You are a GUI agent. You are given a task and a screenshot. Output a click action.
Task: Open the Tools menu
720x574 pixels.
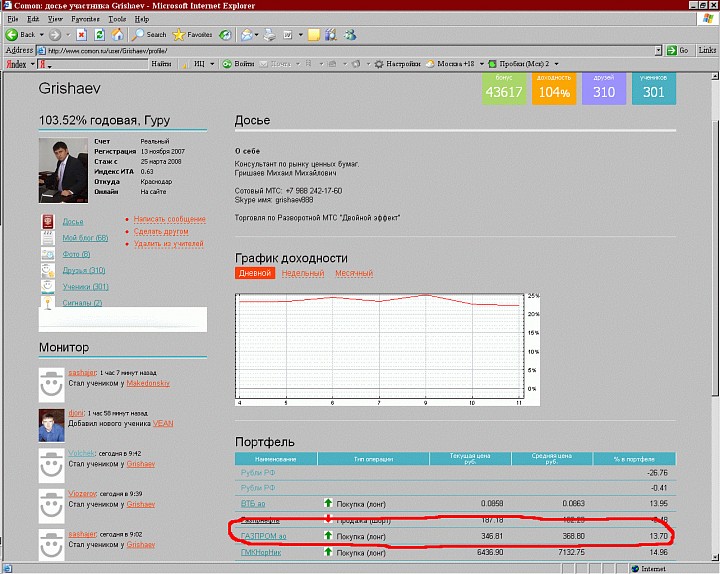pos(117,19)
